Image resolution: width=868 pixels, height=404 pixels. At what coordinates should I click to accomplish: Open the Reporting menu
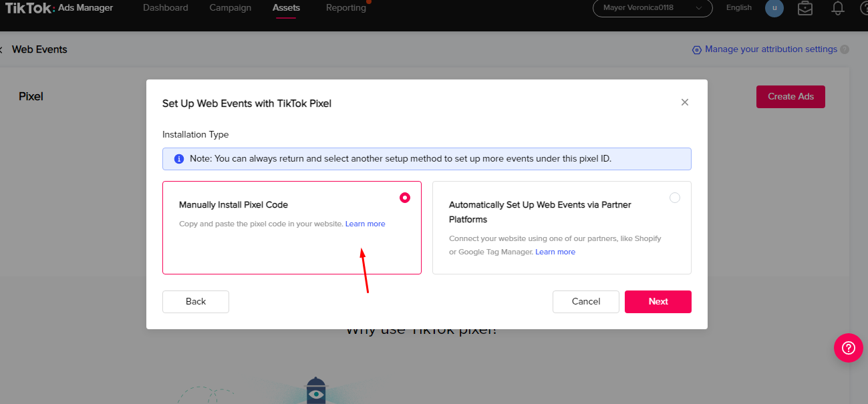[346, 8]
